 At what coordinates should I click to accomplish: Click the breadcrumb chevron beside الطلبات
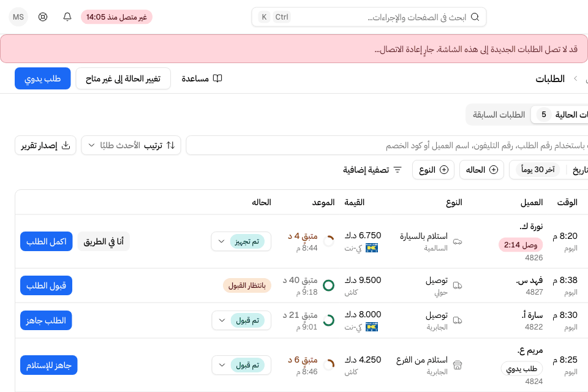[576, 78]
